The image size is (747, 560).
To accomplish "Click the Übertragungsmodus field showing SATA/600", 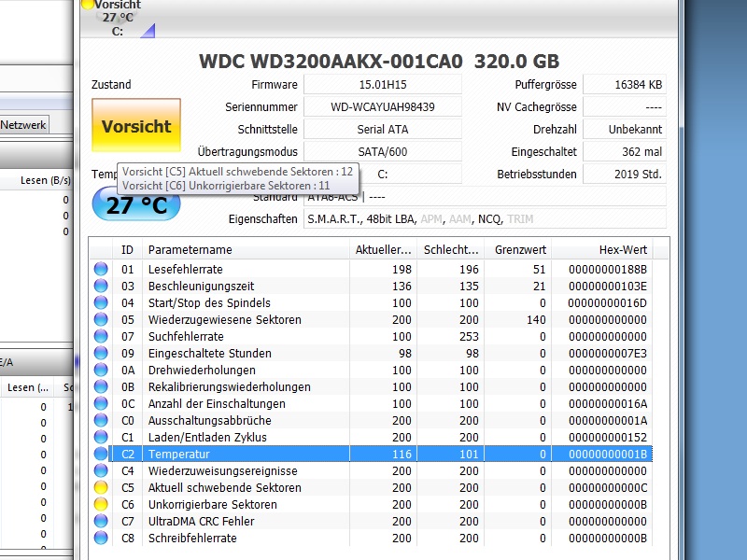I will coord(383,151).
